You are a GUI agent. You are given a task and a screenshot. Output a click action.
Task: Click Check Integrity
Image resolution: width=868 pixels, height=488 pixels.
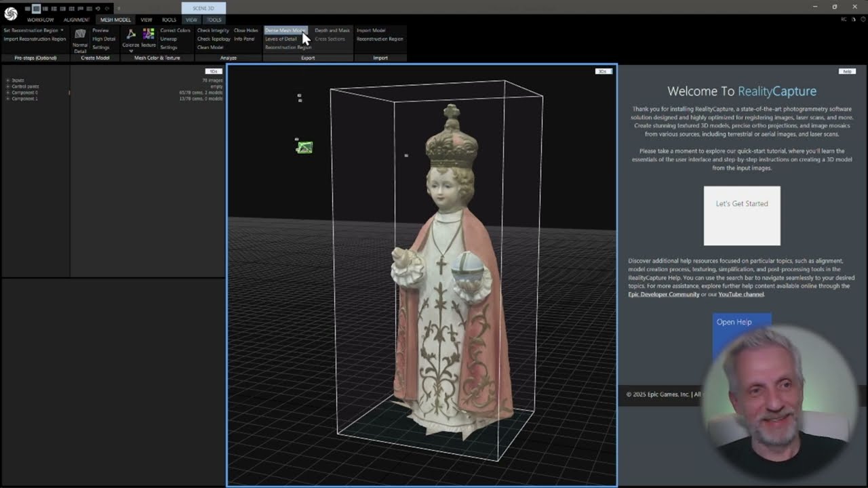tap(213, 30)
